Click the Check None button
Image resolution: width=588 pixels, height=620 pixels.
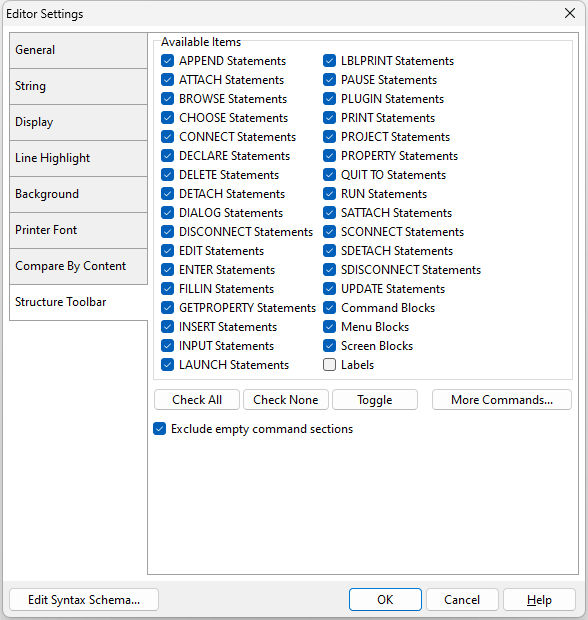coord(286,400)
